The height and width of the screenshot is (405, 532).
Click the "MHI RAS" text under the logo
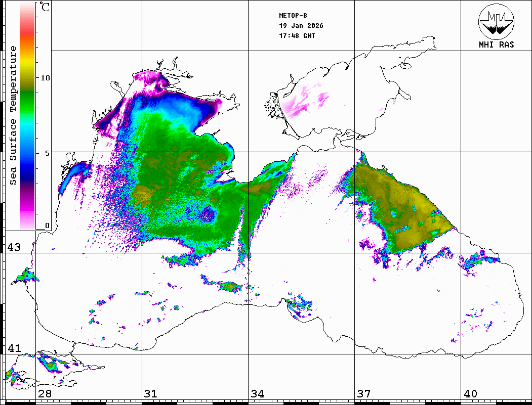pos(496,45)
